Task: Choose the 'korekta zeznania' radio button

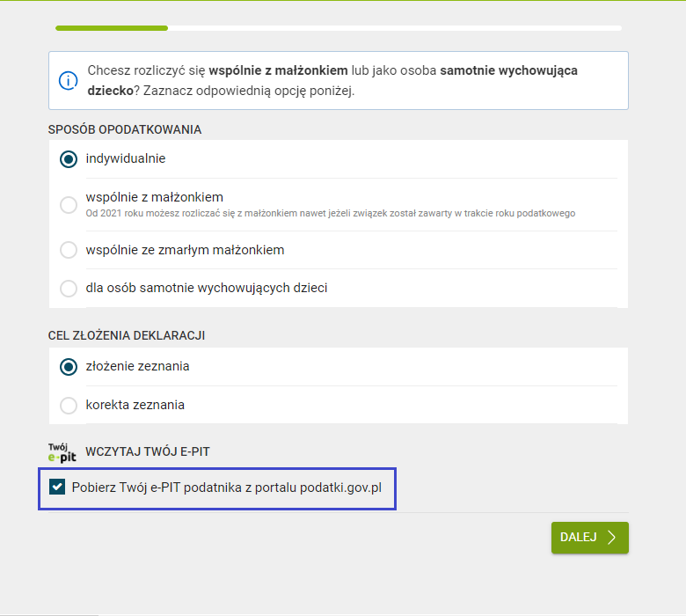Action: point(69,406)
